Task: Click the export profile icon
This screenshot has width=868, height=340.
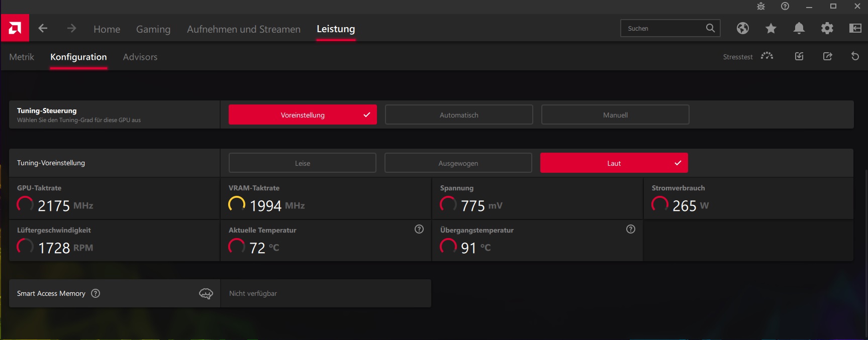Action: click(x=828, y=56)
